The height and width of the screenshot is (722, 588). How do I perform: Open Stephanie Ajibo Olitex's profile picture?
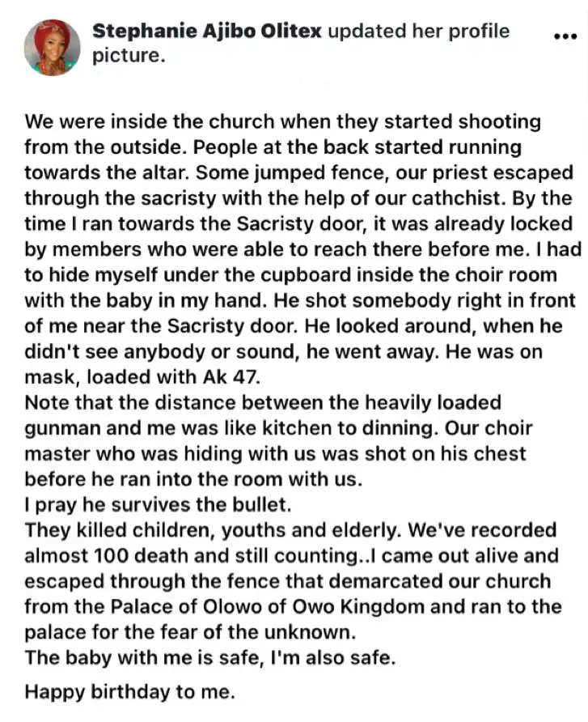point(52,48)
